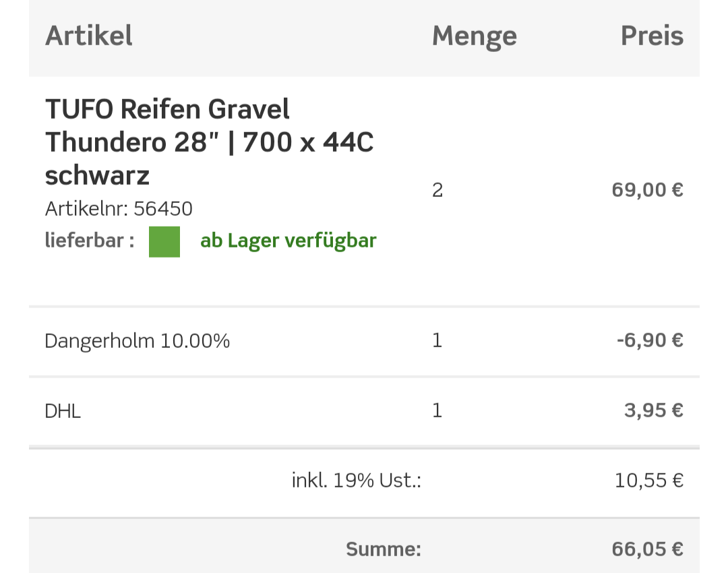This screenshot has height=573, width=728.
Task: Click the tire quantity value 2
Action: coord(437,190)
